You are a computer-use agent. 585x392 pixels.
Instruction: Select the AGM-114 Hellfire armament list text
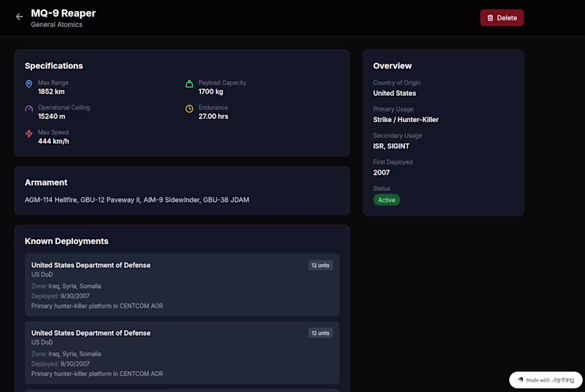(137, 200)
